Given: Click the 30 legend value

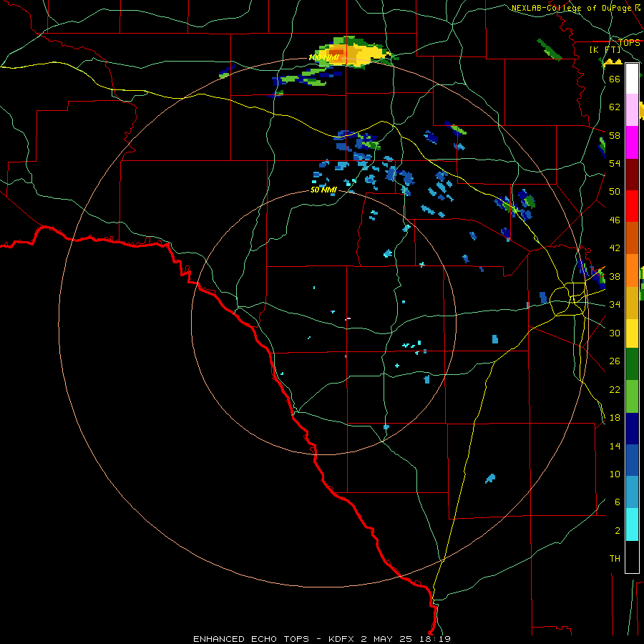Looking at the screenshot, I should [x=615, y=333].
